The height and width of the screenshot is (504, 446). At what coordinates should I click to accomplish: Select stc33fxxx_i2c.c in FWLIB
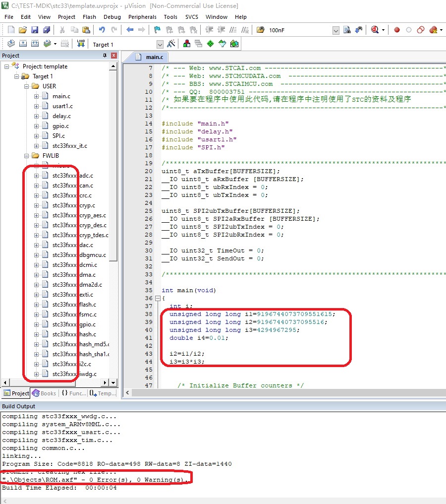pos(71,364)
